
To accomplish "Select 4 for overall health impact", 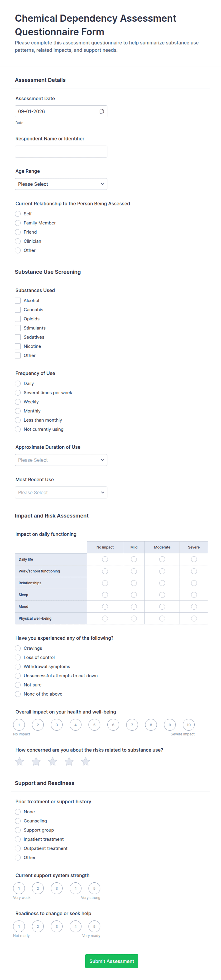I will (x=76, y=725).
